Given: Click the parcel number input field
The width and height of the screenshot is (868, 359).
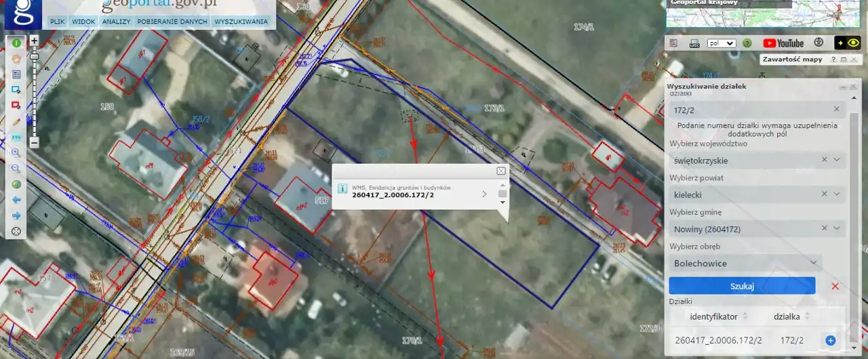Looking at the screenshot, I should pyautogui.click(x=749, y=109).
